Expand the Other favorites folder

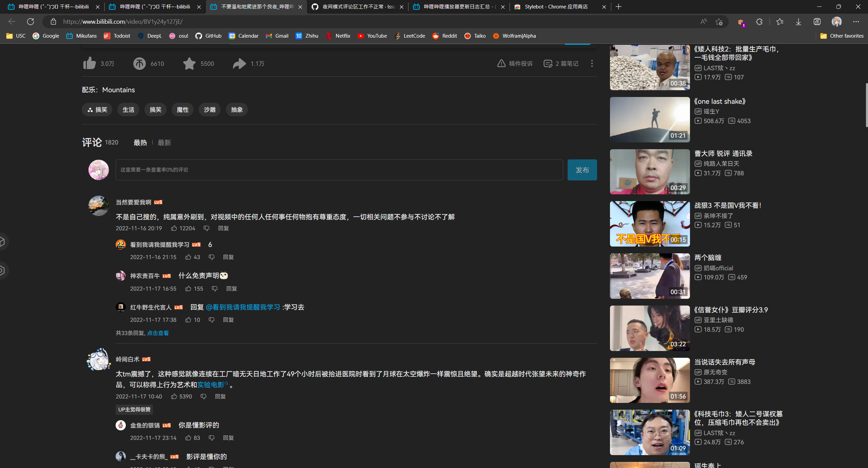(x=842, y=36)
